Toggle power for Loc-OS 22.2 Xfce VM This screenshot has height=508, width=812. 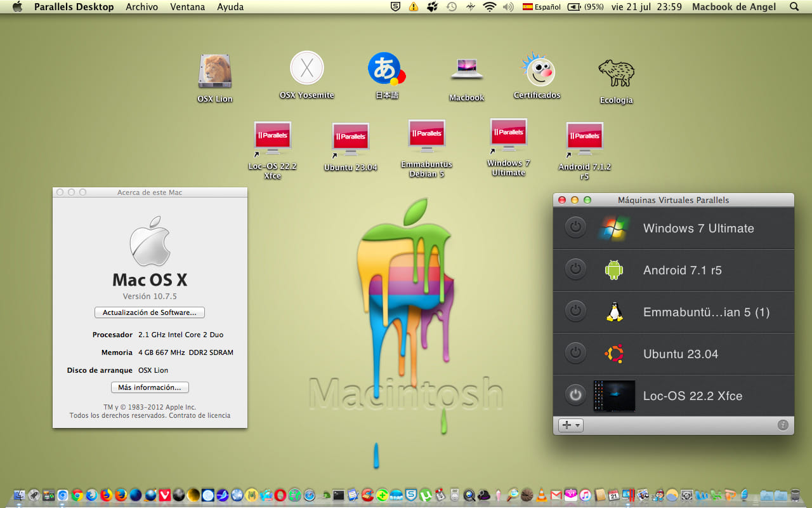575,396
